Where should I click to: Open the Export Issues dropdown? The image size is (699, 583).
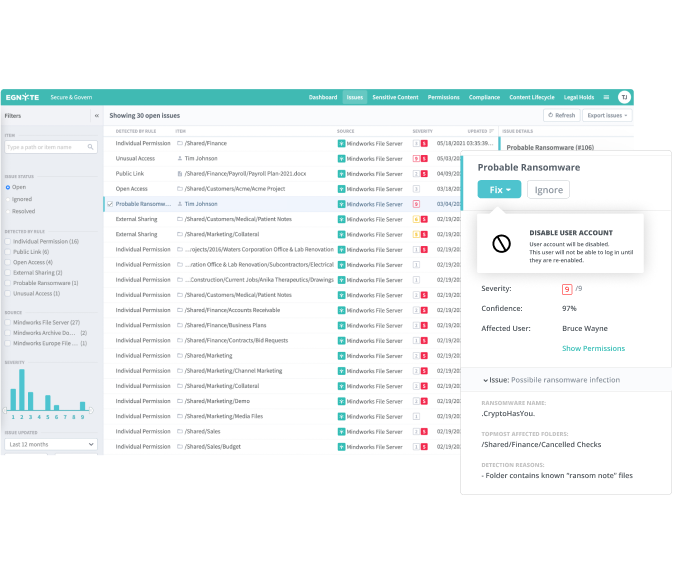tap(608, 116)
